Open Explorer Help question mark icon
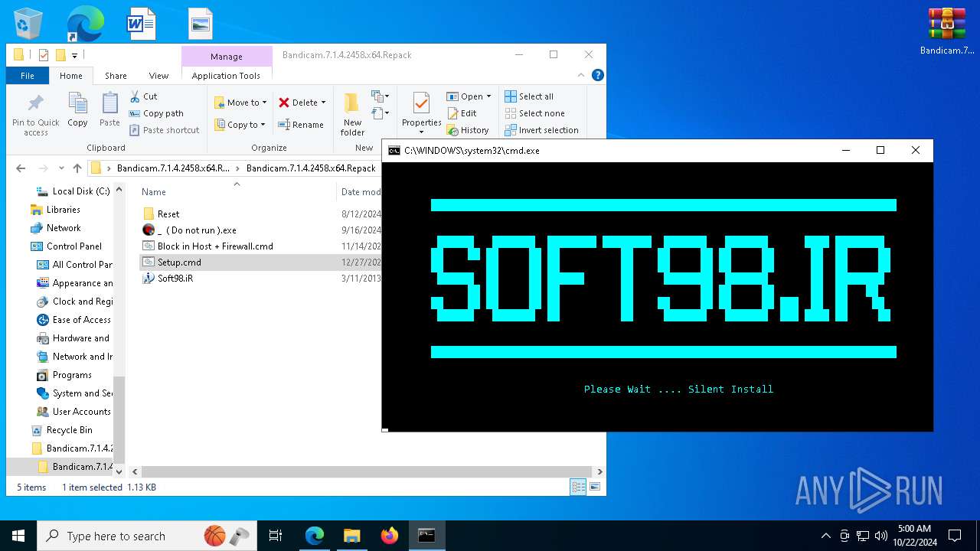 click(598, 75)
